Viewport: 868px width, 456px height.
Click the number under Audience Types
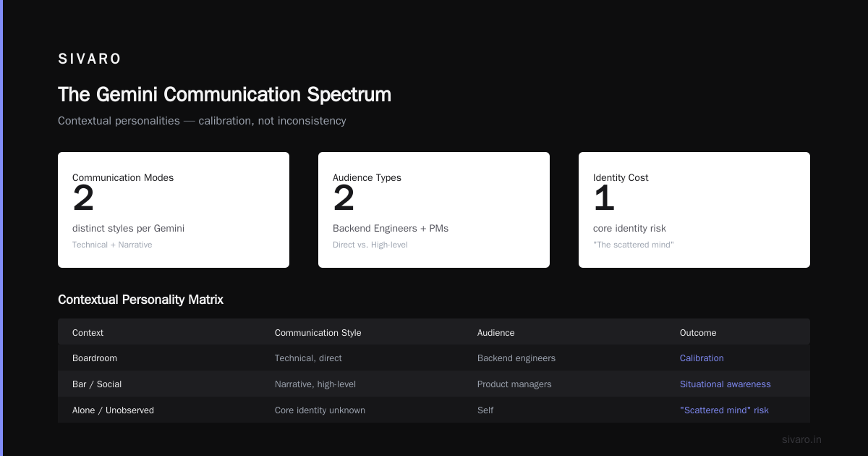pyautogui.click(x=344, y=199)
